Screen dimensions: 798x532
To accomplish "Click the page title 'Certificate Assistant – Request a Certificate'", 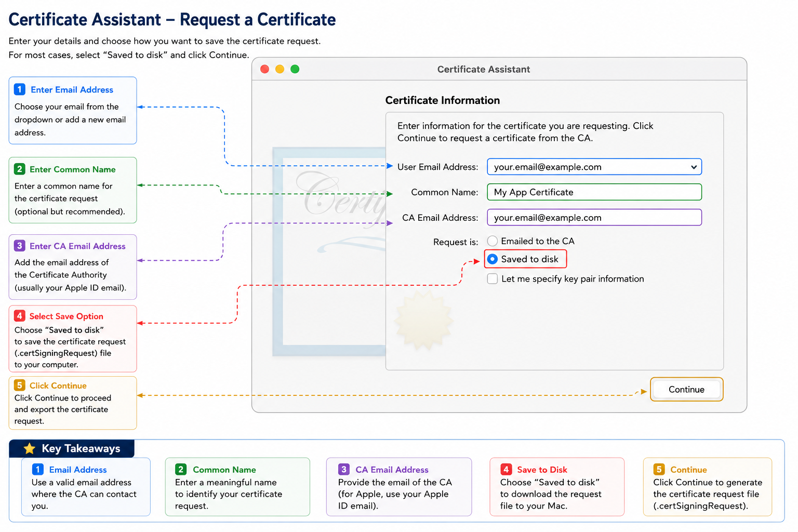I will click(172, 20).
